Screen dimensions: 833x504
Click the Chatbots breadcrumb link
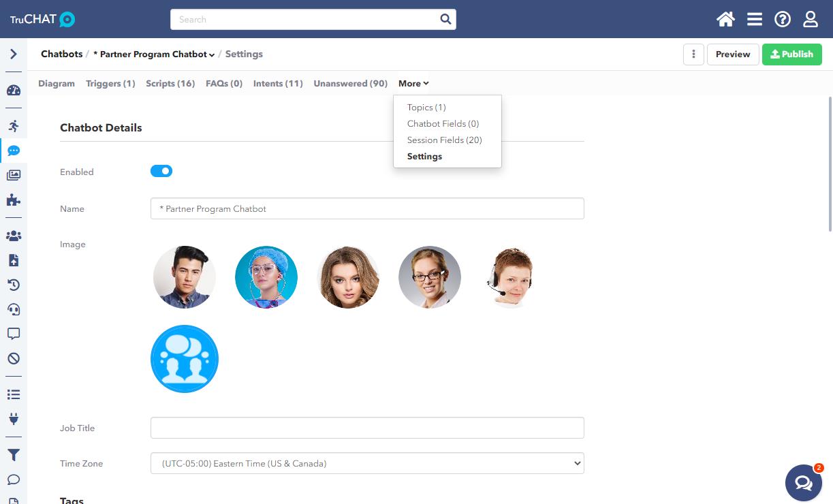(61, 54)
